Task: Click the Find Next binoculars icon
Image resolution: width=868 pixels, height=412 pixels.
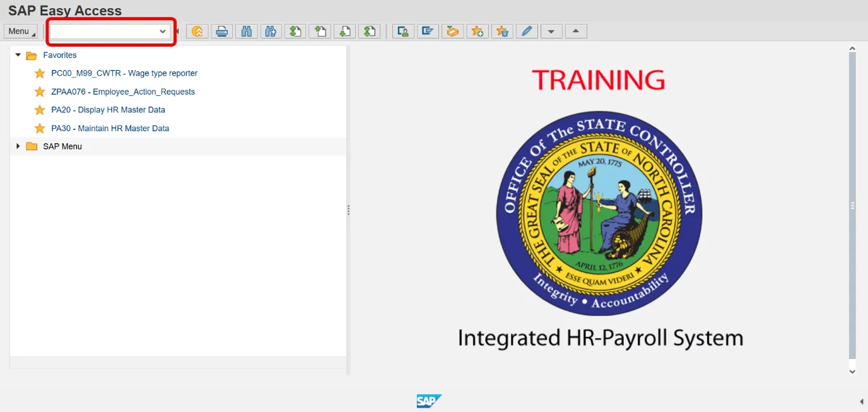Action: point(271,31)
